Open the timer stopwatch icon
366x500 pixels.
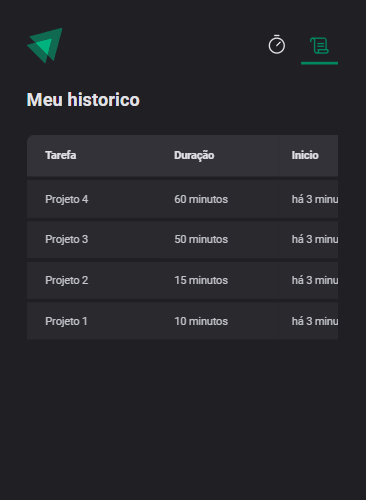[277, 44]
